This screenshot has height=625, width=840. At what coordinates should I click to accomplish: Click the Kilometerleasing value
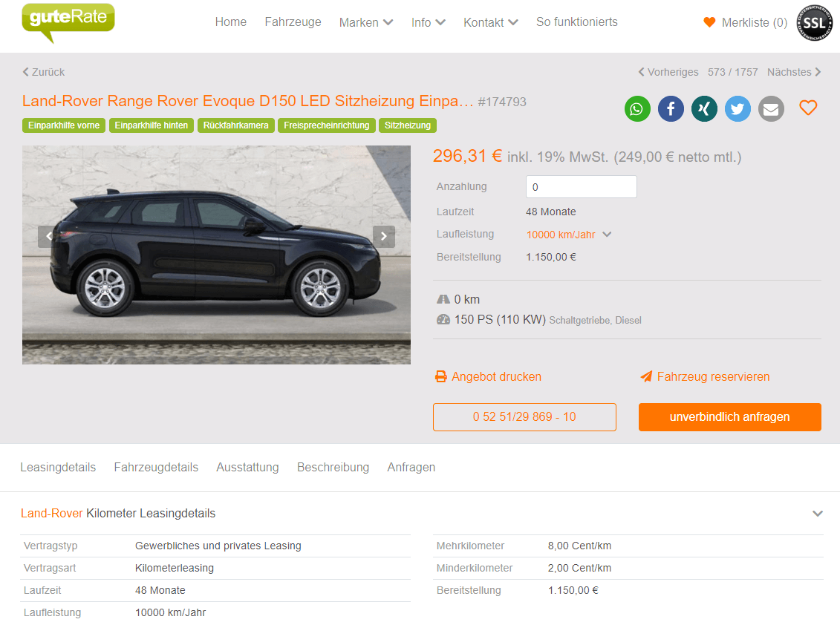[174, 568]
